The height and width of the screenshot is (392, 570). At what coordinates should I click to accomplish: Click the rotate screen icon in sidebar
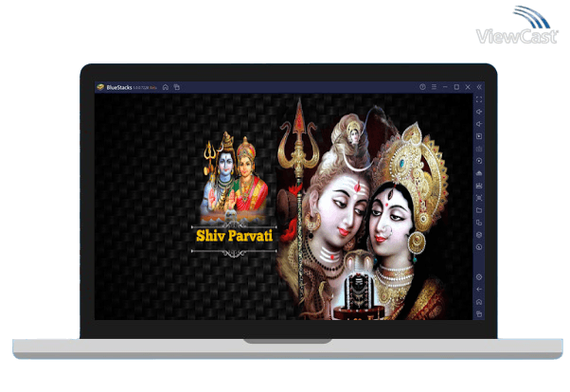click(x=479, y=223)
